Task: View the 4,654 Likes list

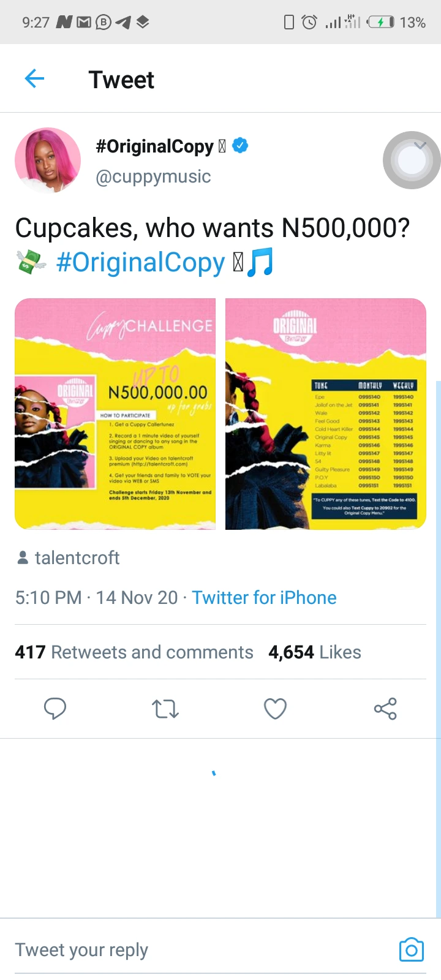Action: click(x=315, y=652)
